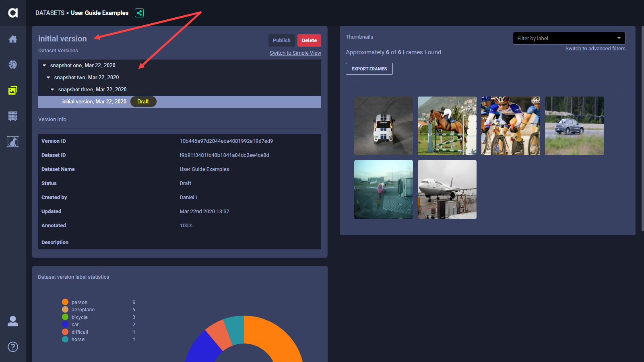
Task: Click Switch to advanced filters link
Action: pyautogui.click(x=595, y=49)
